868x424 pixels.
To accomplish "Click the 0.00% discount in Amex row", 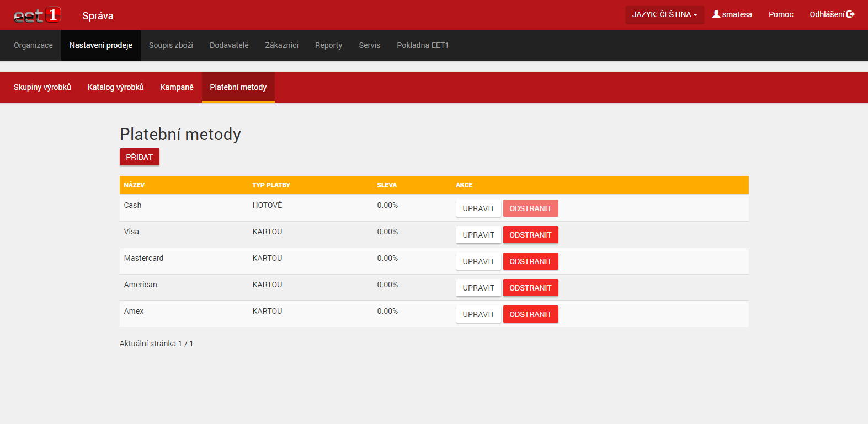I will click(387, 311).
